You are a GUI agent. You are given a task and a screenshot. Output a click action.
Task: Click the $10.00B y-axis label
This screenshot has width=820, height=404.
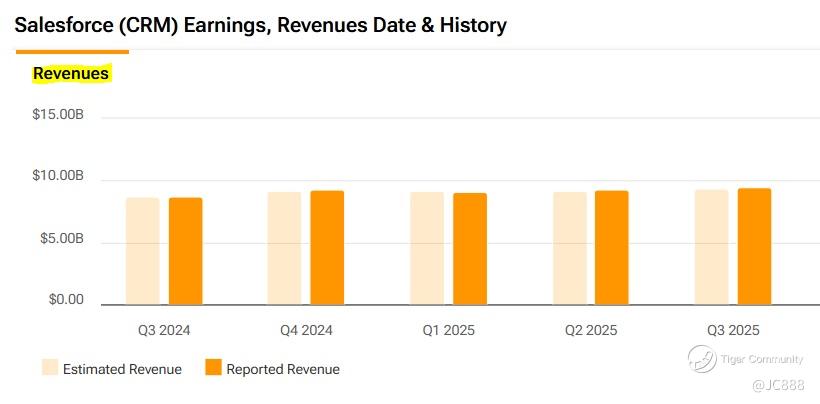[58, 176]
